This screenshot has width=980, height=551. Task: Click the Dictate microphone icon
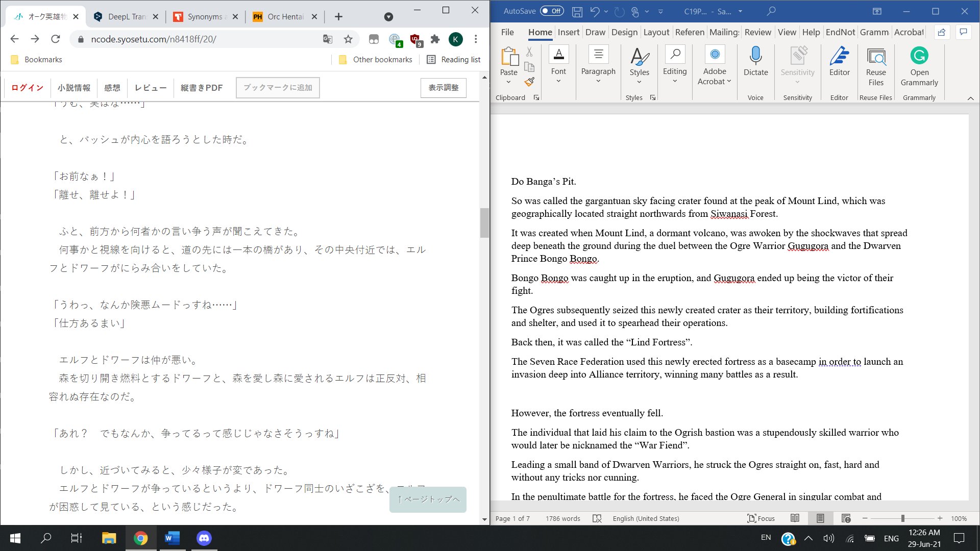755,56
